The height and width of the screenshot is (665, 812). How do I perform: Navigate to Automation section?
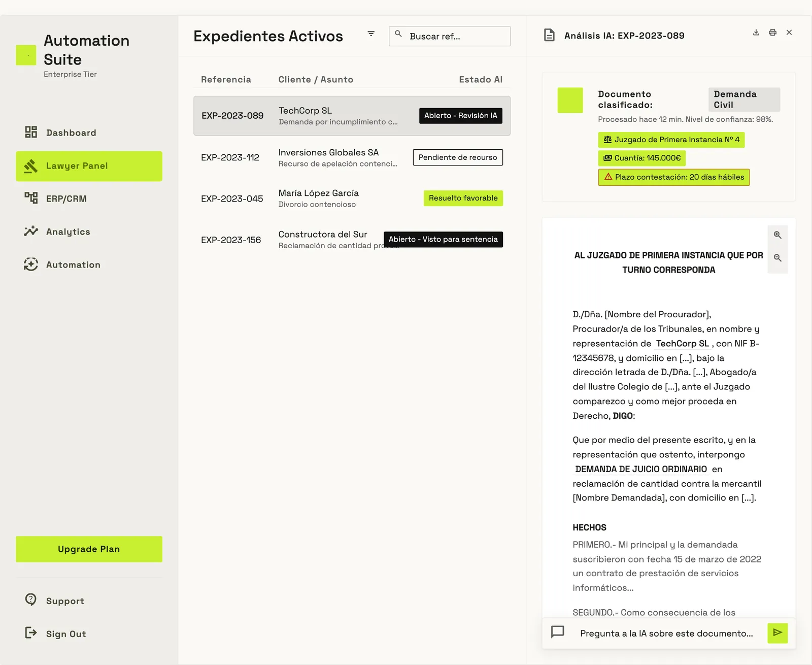click(x=89, y=264)
